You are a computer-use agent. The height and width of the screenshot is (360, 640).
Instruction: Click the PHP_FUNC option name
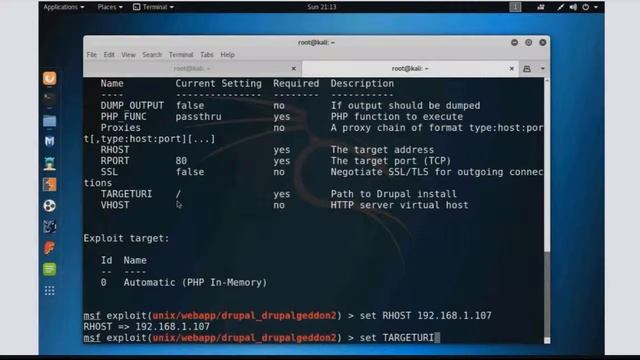tap(123, 117)
